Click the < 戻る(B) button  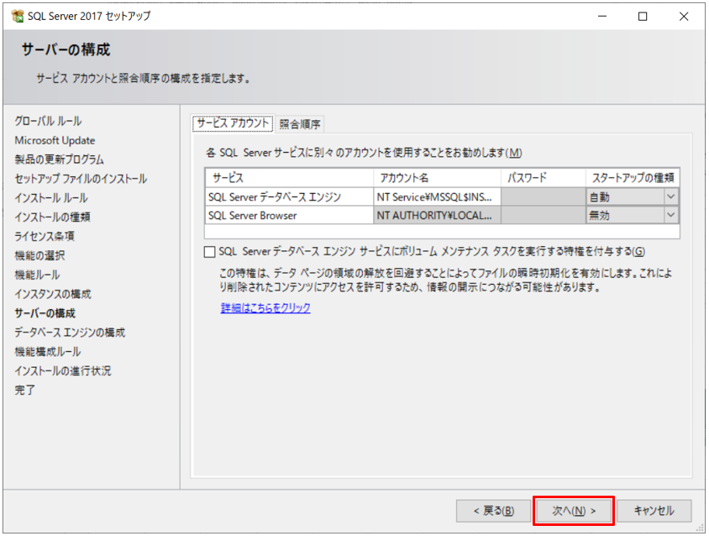click(493, 511)
